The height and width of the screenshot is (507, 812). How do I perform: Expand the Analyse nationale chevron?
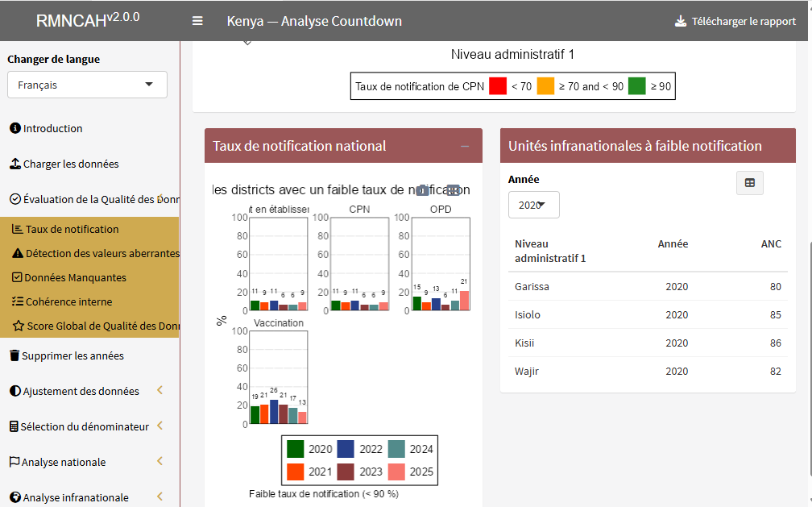[x=160, y=461]
